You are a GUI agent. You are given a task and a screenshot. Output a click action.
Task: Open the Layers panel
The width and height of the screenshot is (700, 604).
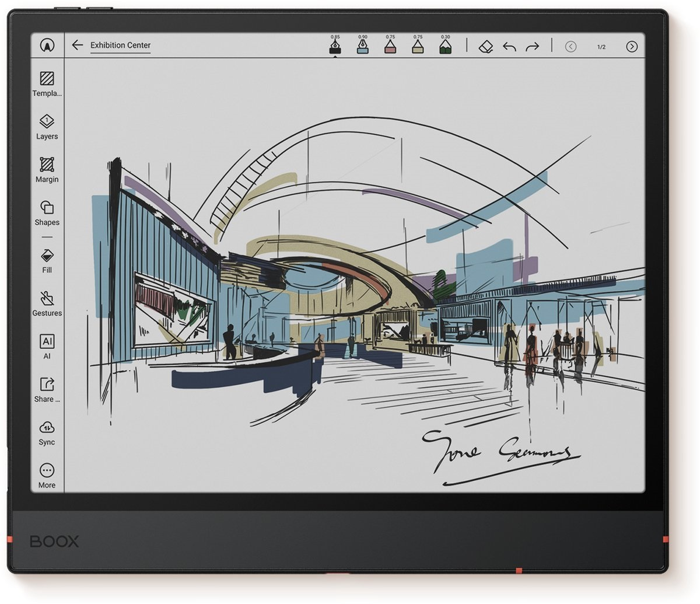(47, 127)
